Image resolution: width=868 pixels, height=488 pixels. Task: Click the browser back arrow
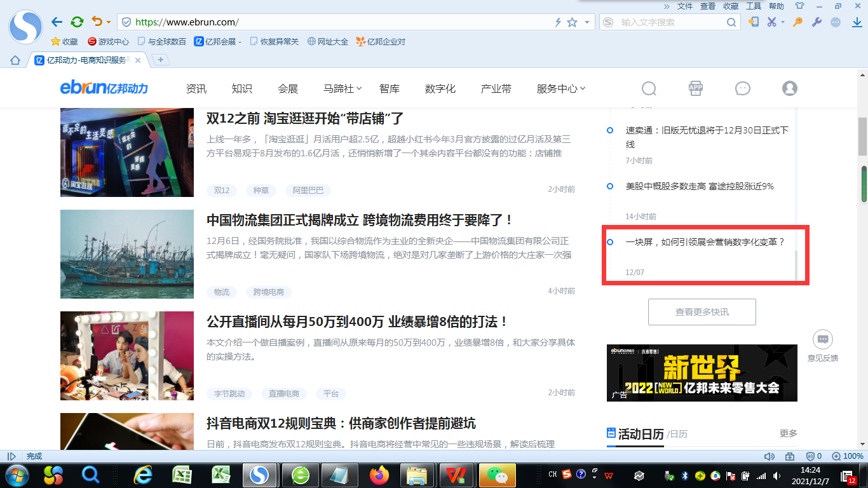pyautogui.click(x=57, y=22)
